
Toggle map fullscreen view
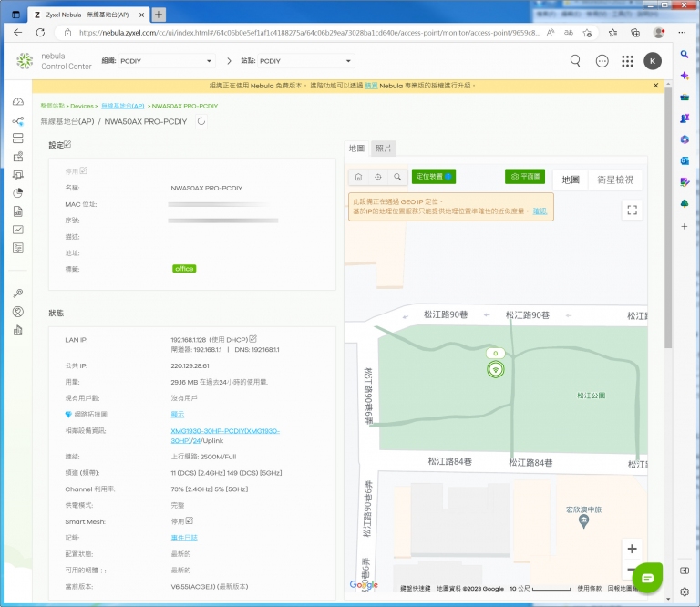pos(633,210)
